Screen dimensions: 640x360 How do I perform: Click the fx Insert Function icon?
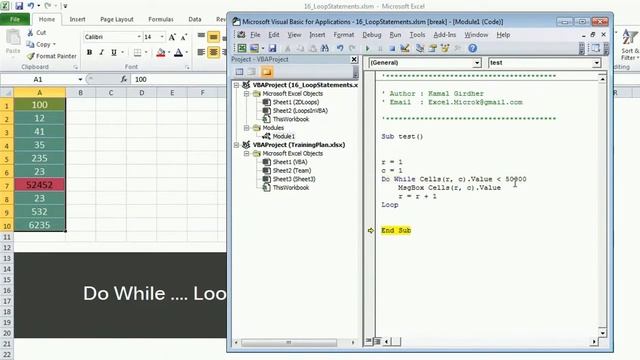point(124,79)
